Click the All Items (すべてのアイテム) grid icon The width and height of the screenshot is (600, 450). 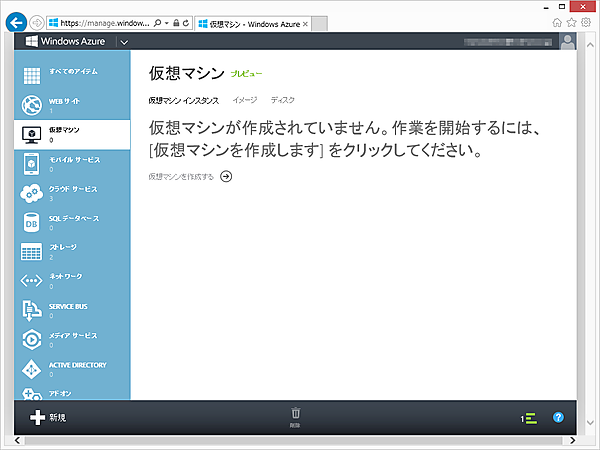pyautogui.click(x=31, y=76)
